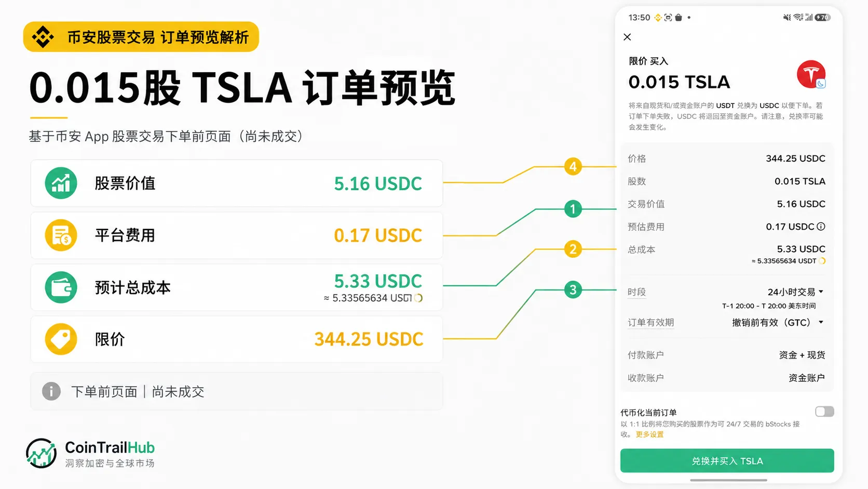This screenshot has height=489, width=868.
Task: Click the 股数 value 0.015 TSLA
Action: [799, 181]
